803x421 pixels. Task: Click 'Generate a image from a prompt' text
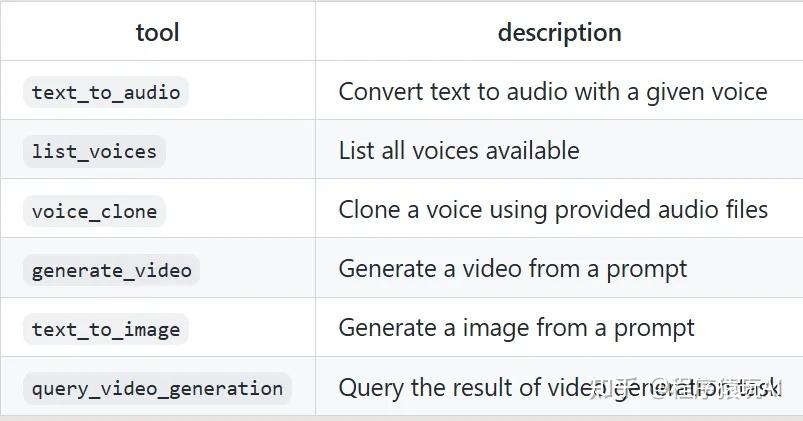tap(516, 328)
